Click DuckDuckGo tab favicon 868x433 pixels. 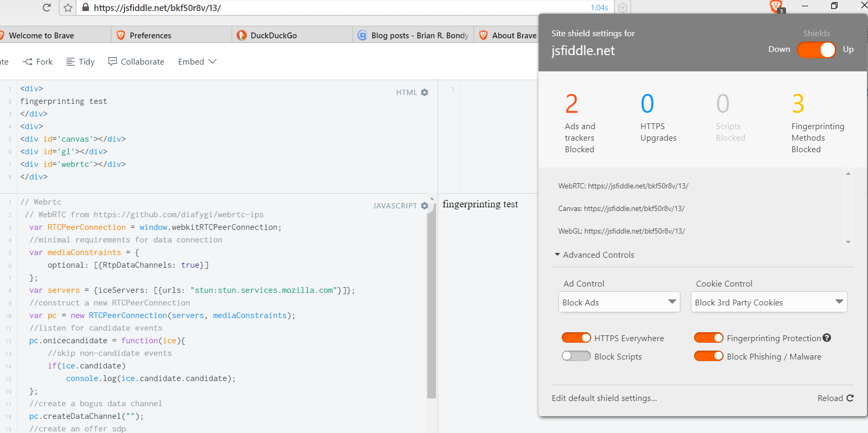242,35
